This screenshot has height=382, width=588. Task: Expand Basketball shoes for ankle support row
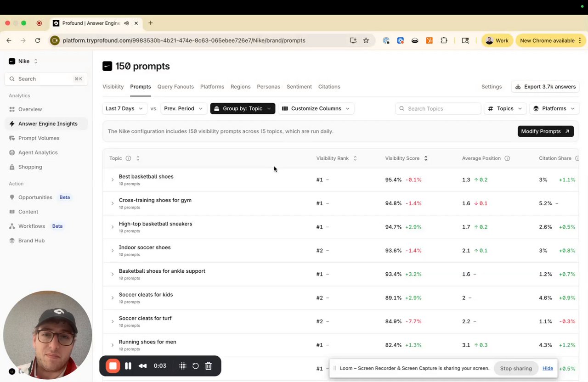pyautogui.click(x=113, y=274)
